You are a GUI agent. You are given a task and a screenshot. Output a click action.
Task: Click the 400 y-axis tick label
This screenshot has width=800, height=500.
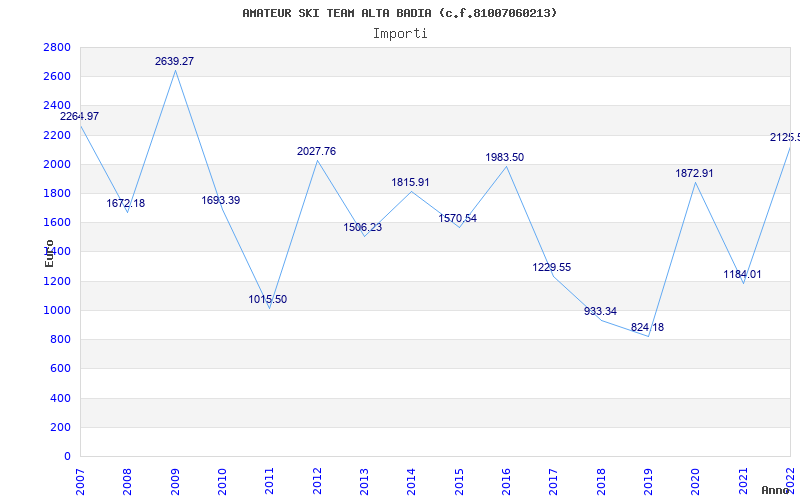coord(60,398)
